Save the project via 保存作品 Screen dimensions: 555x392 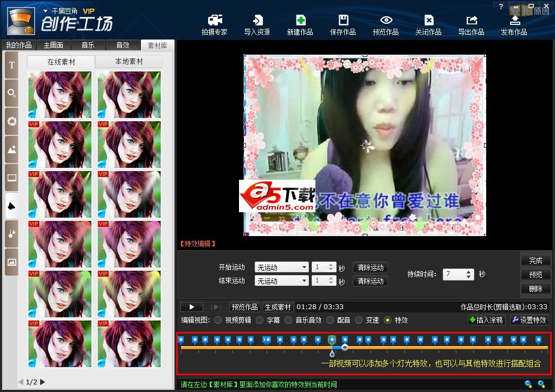coord(343,25)
